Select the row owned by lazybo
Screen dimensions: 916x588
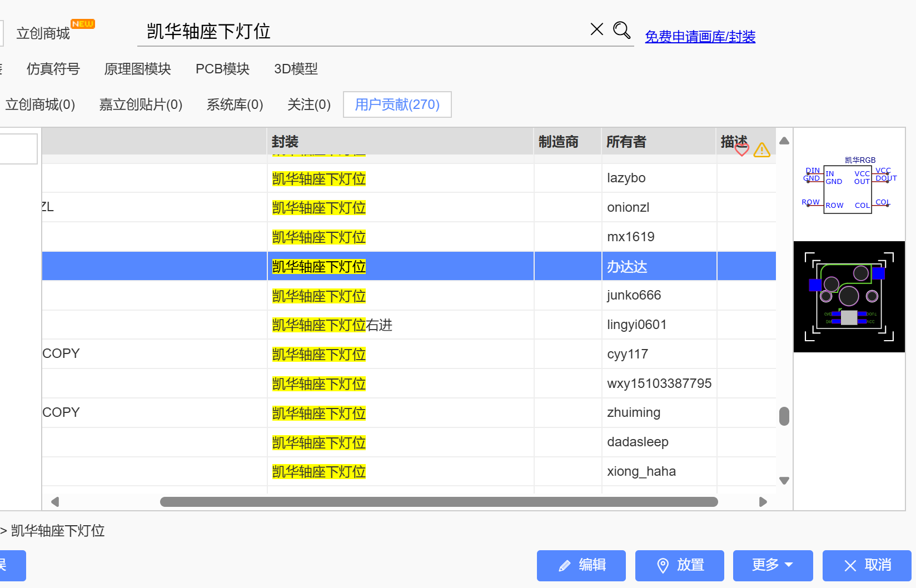pyautogui.click(x=409, y=178)
